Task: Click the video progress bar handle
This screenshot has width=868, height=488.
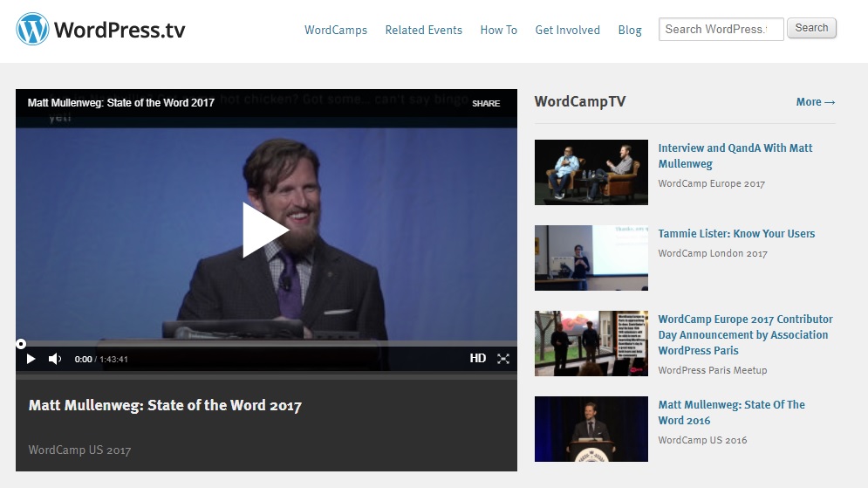Action: (20, 344)
